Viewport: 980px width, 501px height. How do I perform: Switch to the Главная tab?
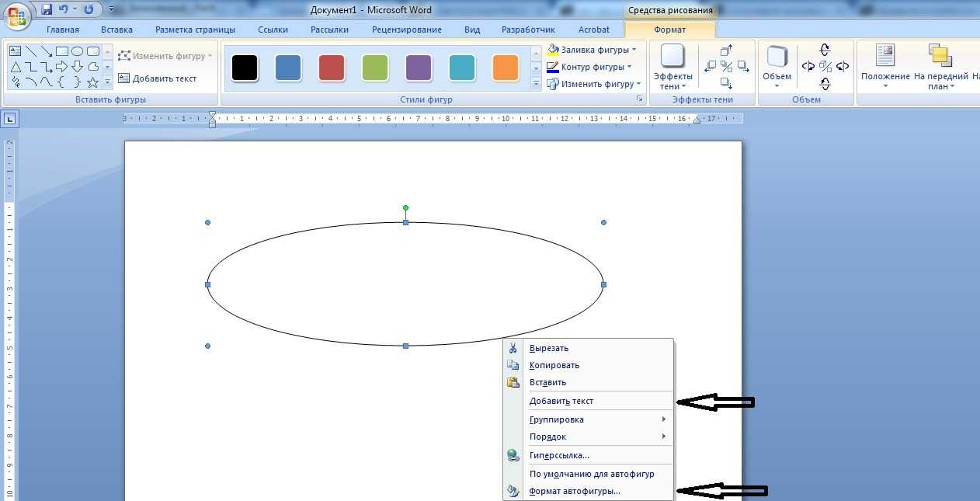point(63,30)
